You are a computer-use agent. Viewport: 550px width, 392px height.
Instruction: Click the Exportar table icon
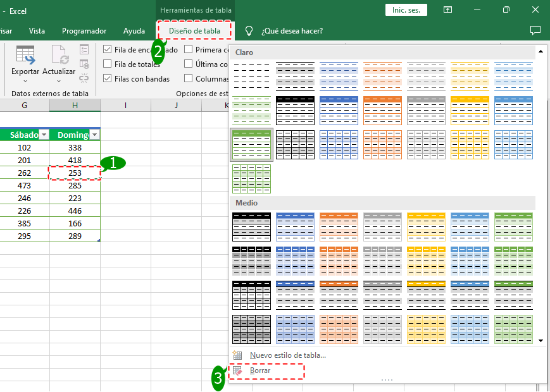[25, 56]
